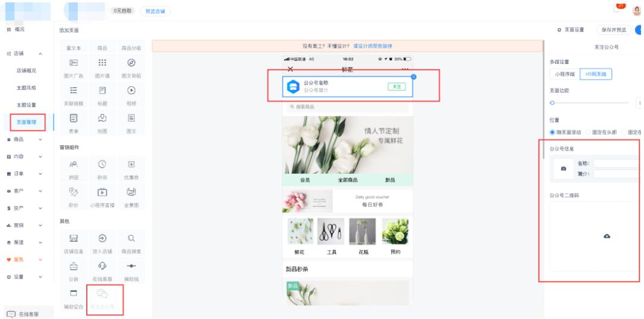Click the 搜索商品 search box in preview
The image size is (644, 319).
click(x=348, y=107)
